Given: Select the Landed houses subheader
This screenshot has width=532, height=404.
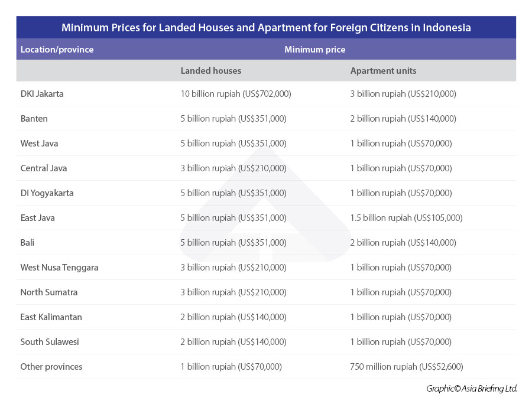Looking at the screenshot, I should click(210, 71).
